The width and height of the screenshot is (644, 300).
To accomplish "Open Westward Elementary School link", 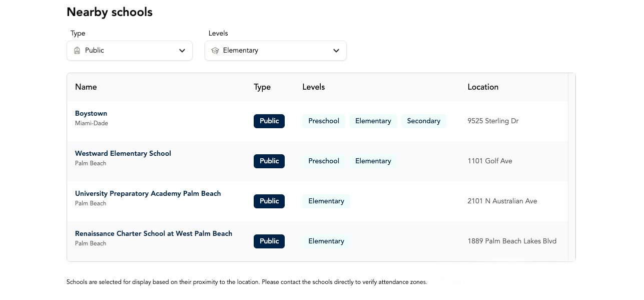I will 123,153.
